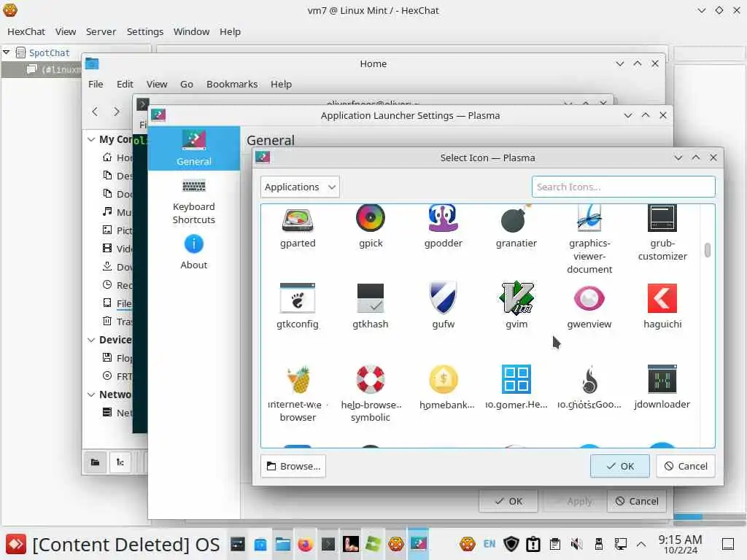Open the clipboard tray icon
This screenshot has height=560, width=747.
pyautogui.click(x=555, y=544)
